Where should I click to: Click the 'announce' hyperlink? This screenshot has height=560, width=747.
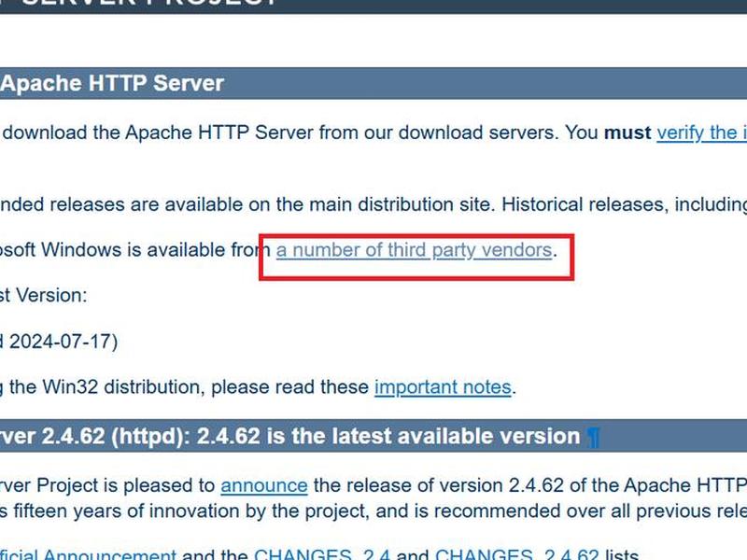click(x=264, y=485)
